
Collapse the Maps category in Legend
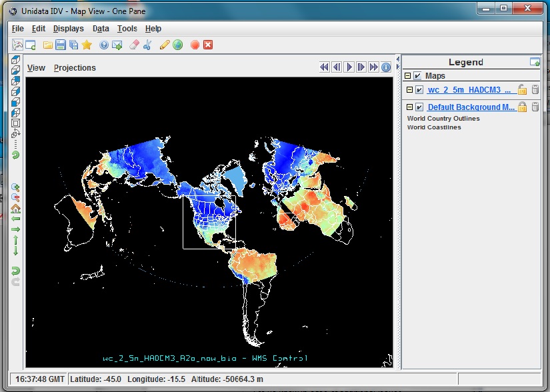[x=408, y=76]
